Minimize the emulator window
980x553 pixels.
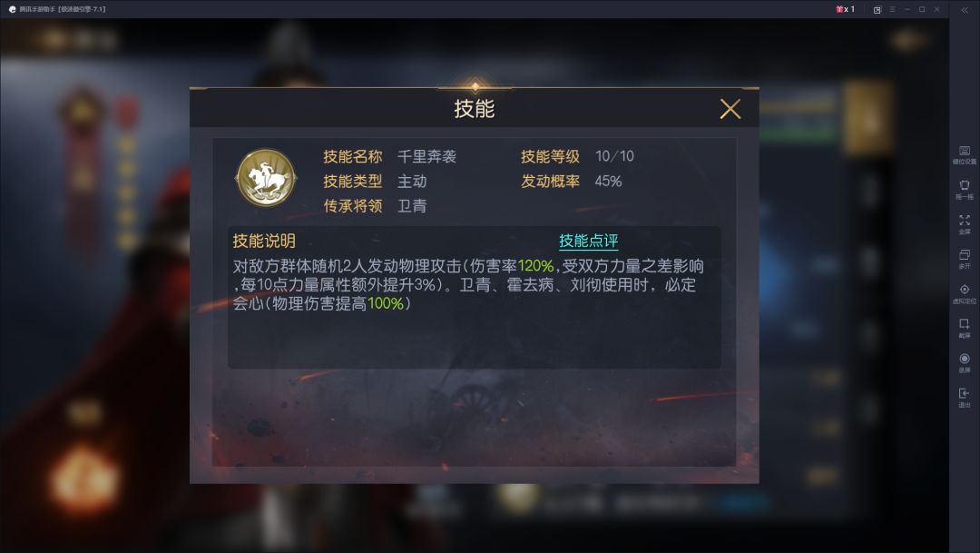906,9
